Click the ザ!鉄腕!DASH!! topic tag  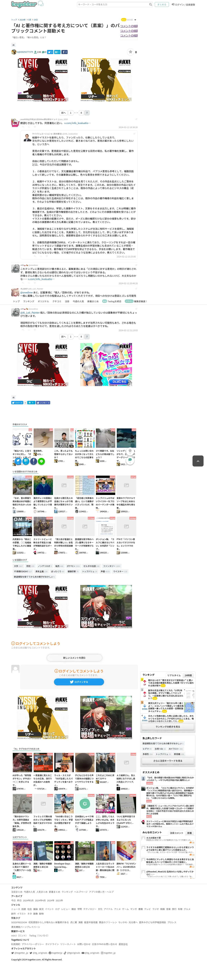(23, 571)
